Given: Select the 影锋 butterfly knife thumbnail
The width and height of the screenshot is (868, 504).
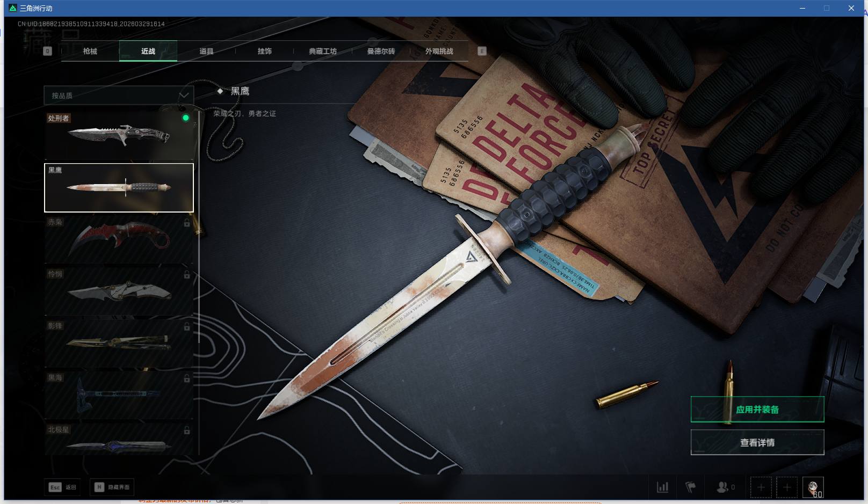Looking at the screenshot, I should coord(119,344).
